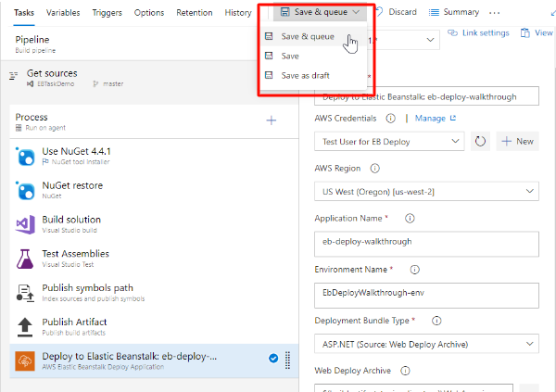Click the New credentials button

(x=517, y=142)
